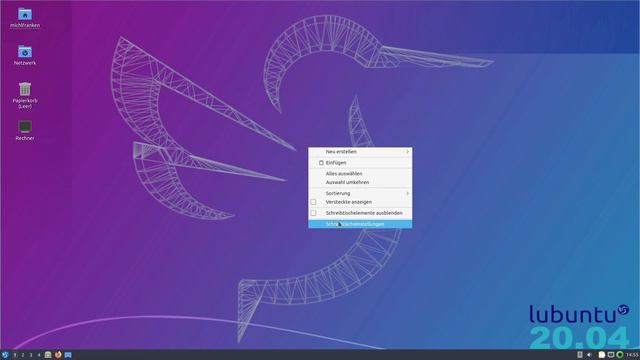Click the arrow next to Sortierung
The height and width of the screenshot is (360, 640).
pyautogui.click(x=407, y=193)
